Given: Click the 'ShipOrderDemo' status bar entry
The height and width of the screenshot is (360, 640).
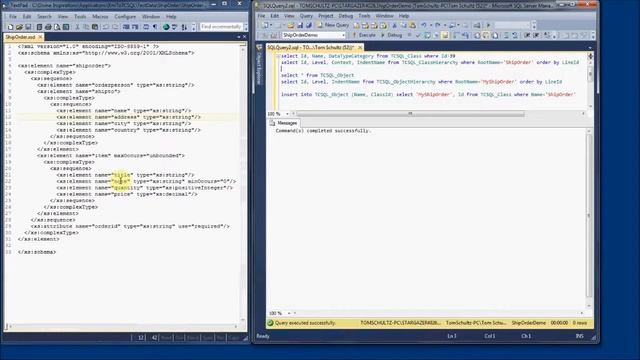Looking at the screenshot, I should 529,323.
